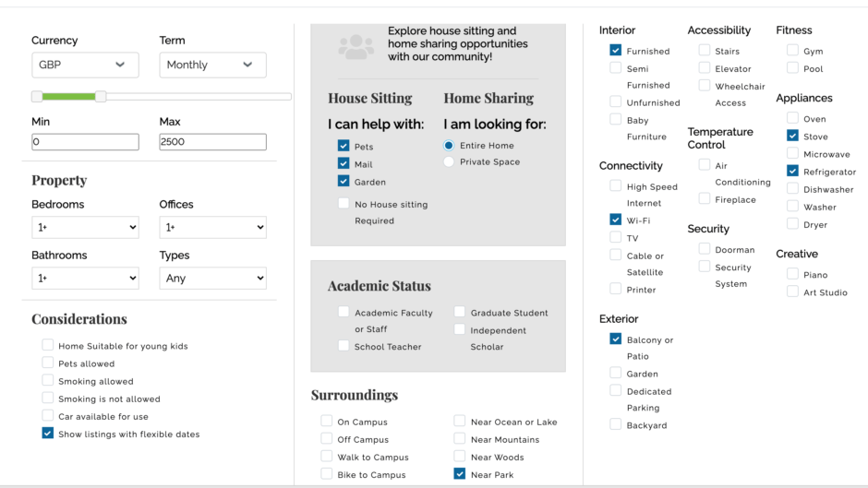
Task: Uncheck the Near Park checkbox
Action: [459, 473]
